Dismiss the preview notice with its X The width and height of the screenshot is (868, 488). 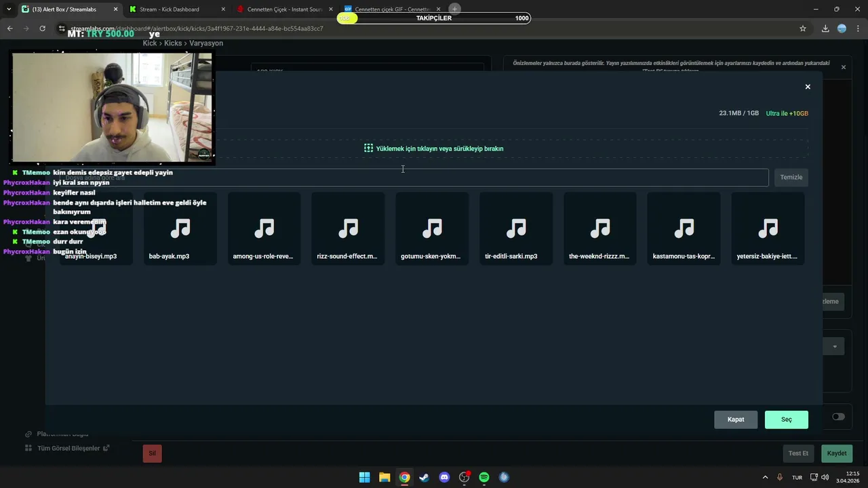(x=844, y=67)
